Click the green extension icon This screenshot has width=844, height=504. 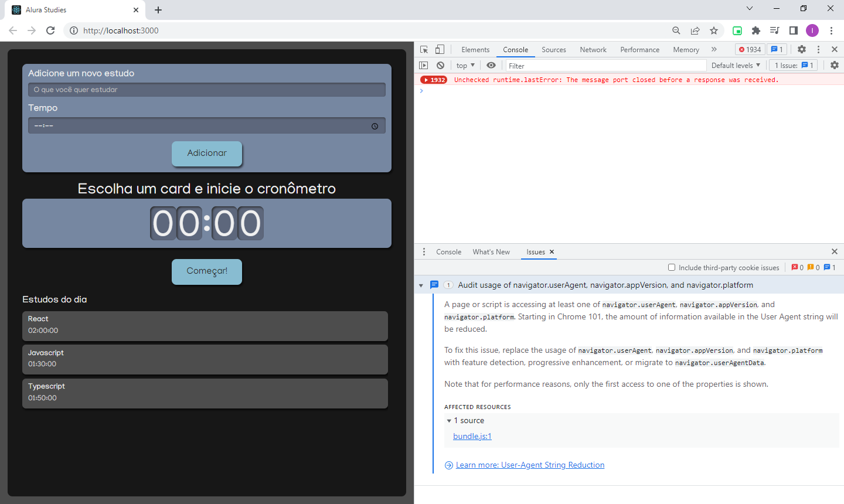(737, 30)
